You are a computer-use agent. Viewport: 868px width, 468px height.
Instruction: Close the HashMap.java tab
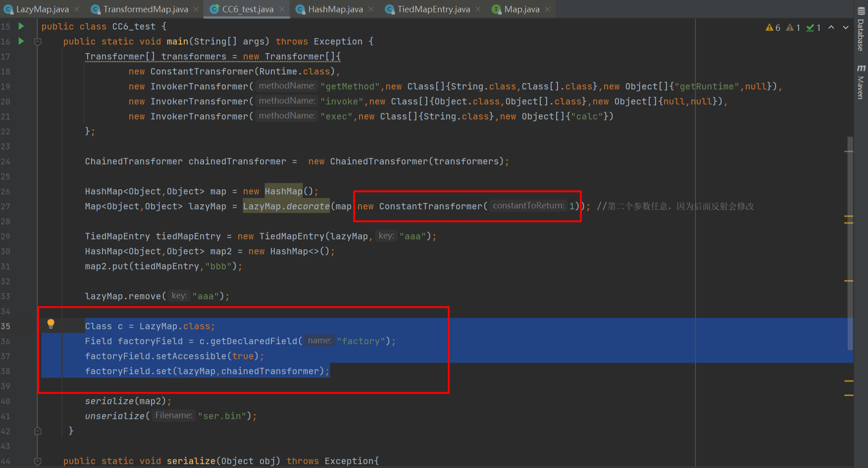(371, 9)
